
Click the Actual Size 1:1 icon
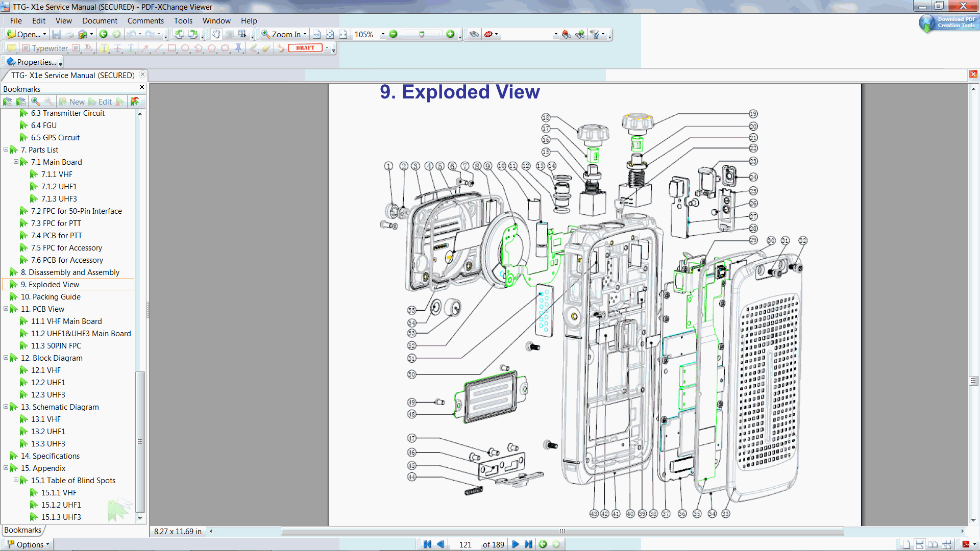[x=316, y=34]
